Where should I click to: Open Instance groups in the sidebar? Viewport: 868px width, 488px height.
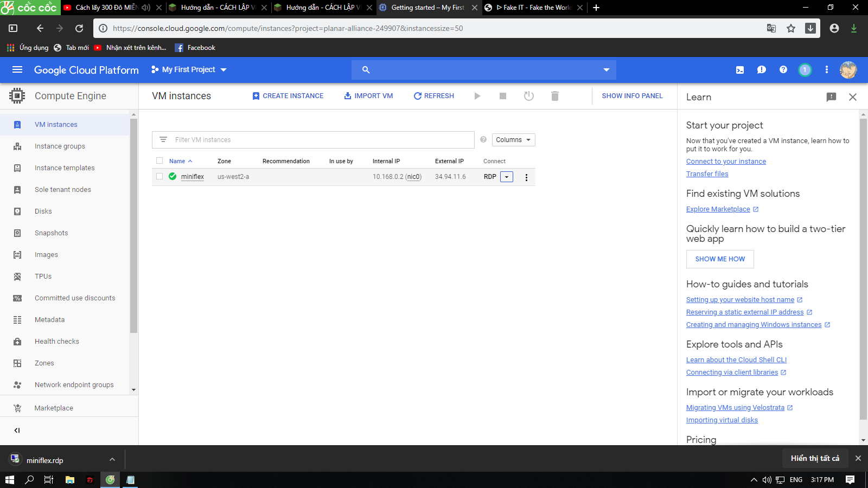point(65,146)
